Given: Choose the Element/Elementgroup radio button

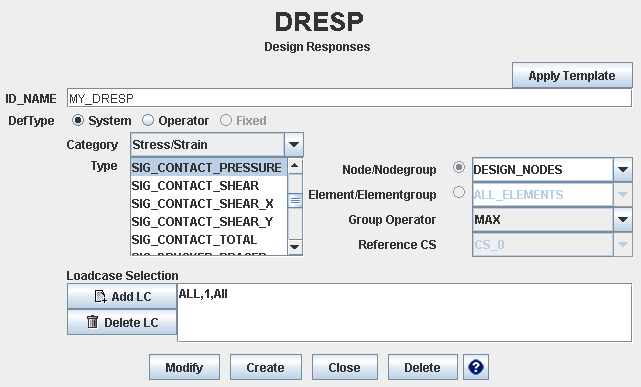Looking at the screenshot, I should click(x=459, y=192).
